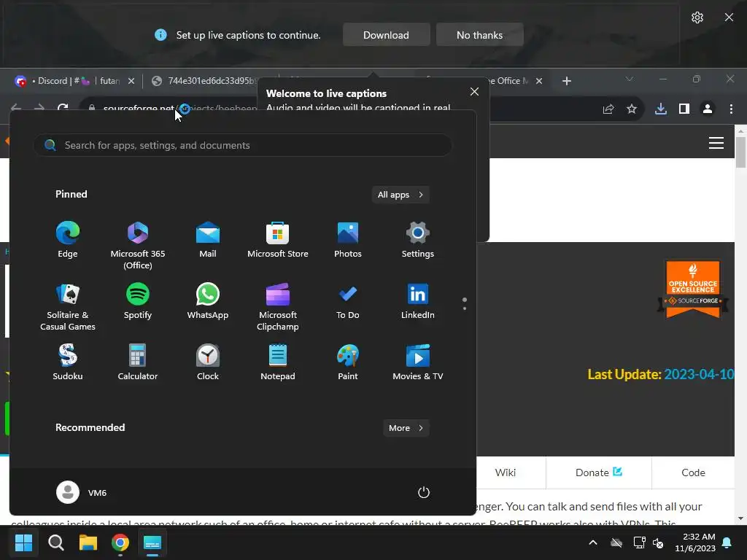Go to next pinned apps page dot
This screenshot has width=747, height=560.
[465, 308]
